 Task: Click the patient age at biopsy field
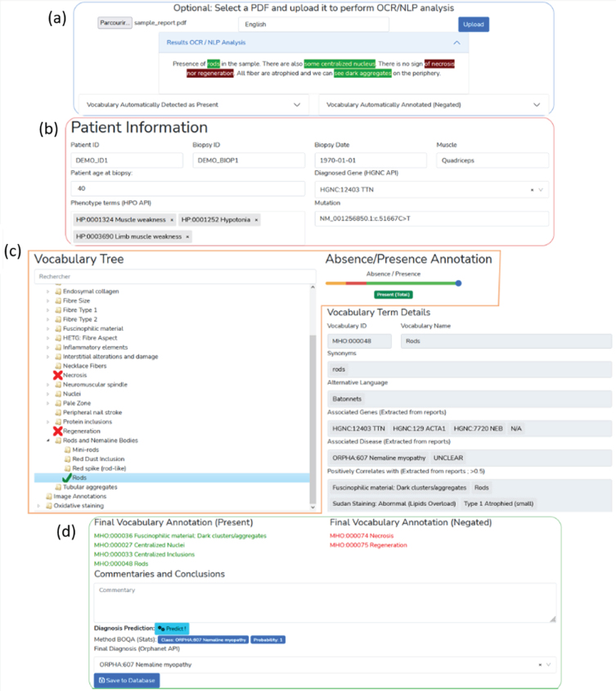click(187, 188)
